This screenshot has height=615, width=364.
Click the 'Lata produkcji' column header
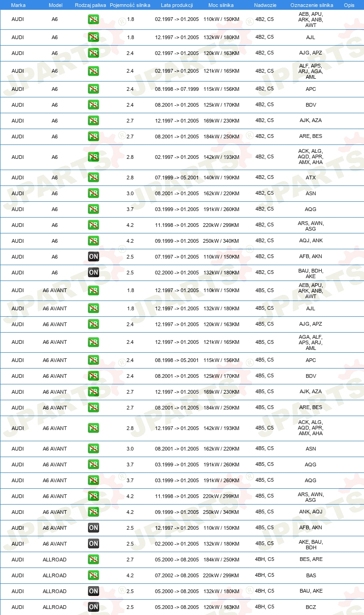[177, 5]
